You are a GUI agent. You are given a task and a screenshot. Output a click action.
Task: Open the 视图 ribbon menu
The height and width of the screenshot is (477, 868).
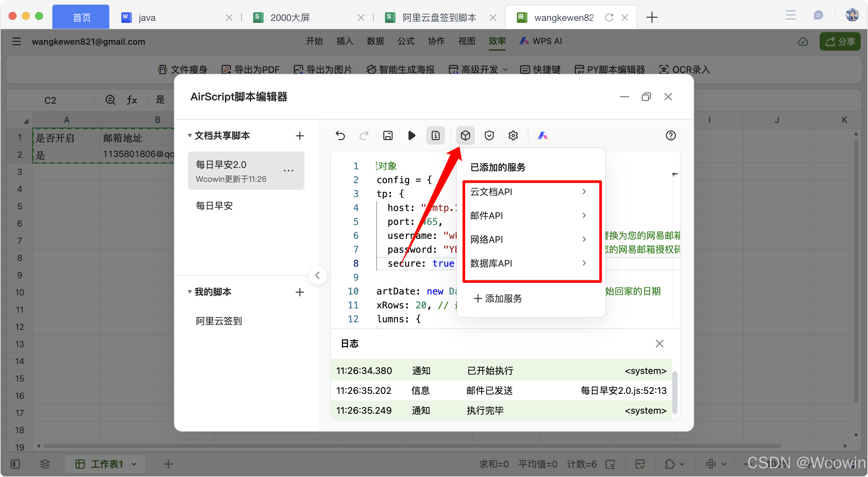pos(467,41)
